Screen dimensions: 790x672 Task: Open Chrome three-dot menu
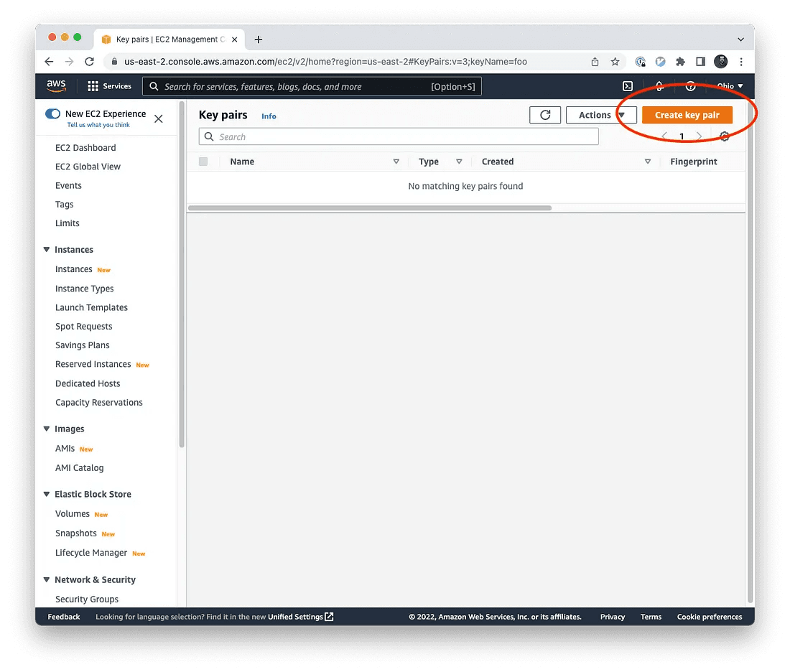pos(741,62)
